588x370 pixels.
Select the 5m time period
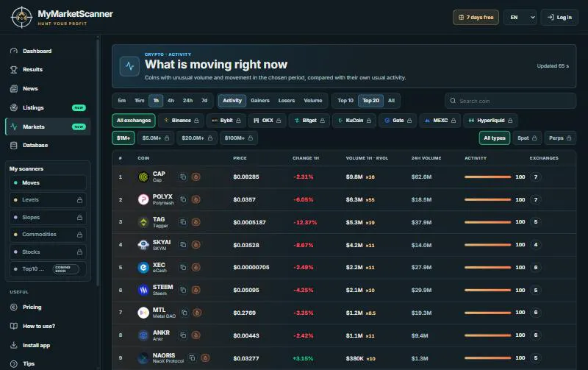(122, 101)
